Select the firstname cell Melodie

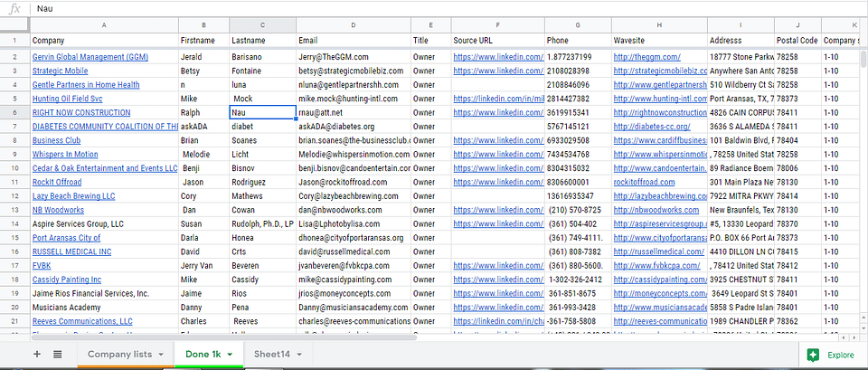[x=203, y=155]
